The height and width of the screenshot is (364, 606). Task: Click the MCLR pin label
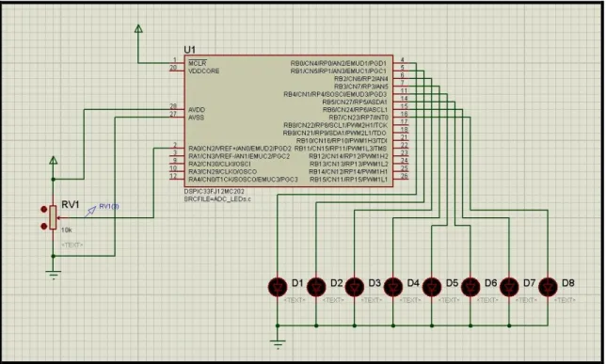[x=198, y=63]
